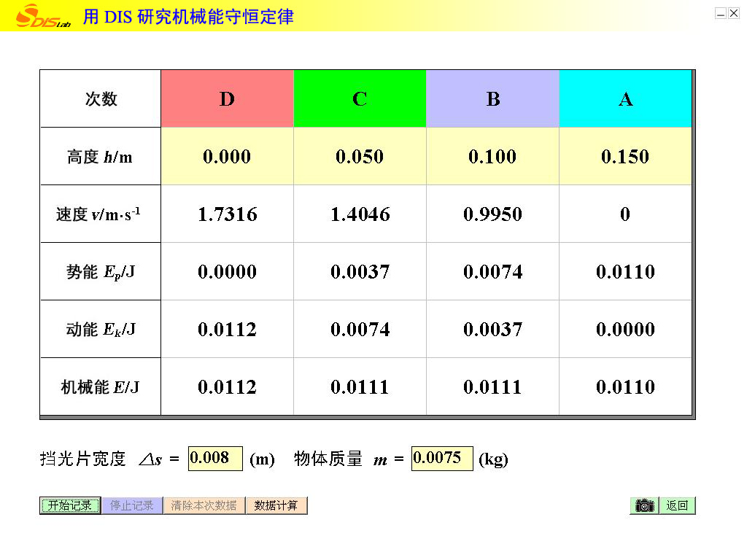Screen dimensions: 747x560
Task: Click the DISLab logo icon
Action: pyautogui.click(x=44, y=16)
